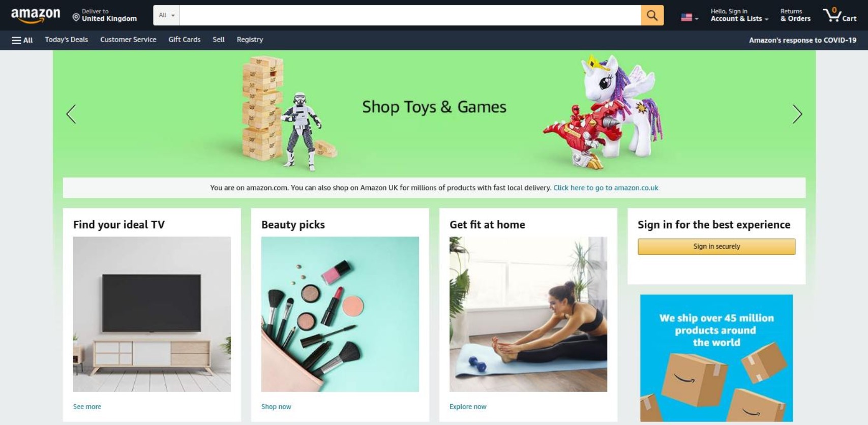
Task: Open the Get fit at home image
Action: point(528,314)
